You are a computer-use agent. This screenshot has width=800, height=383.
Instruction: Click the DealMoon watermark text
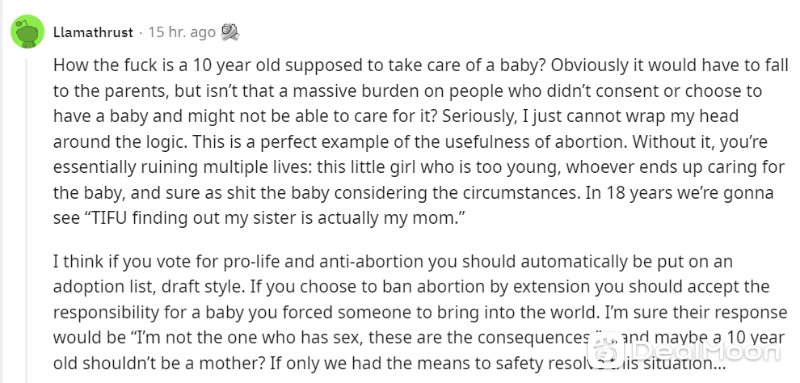[704, 351]
